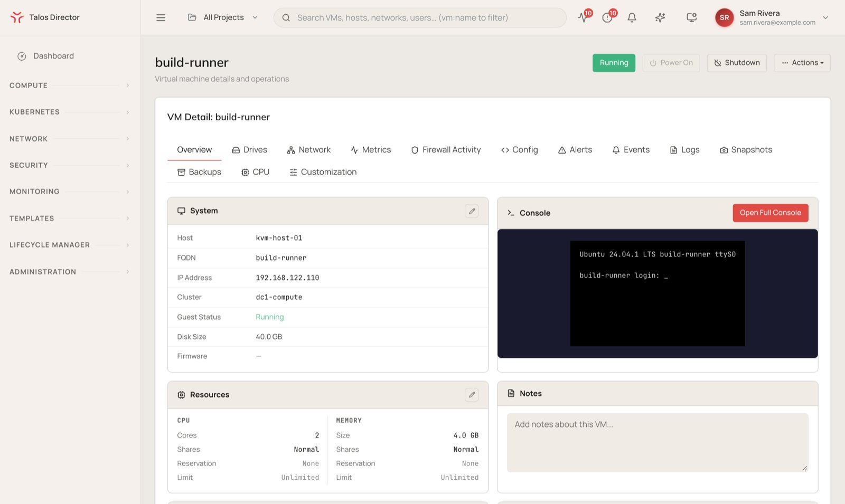
Task: Open the alert clock icon with badge
Action: click(607, 17)
